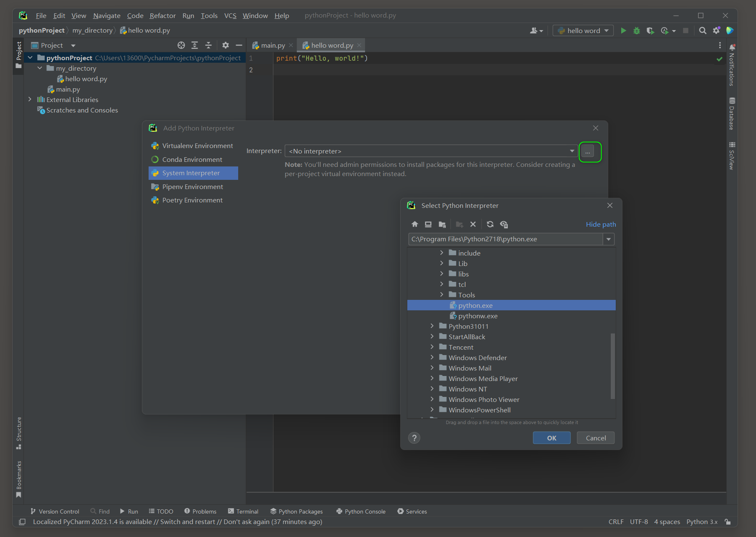Click Cancel in Select Python Interpreter dialog

click(x=596, y=438)
